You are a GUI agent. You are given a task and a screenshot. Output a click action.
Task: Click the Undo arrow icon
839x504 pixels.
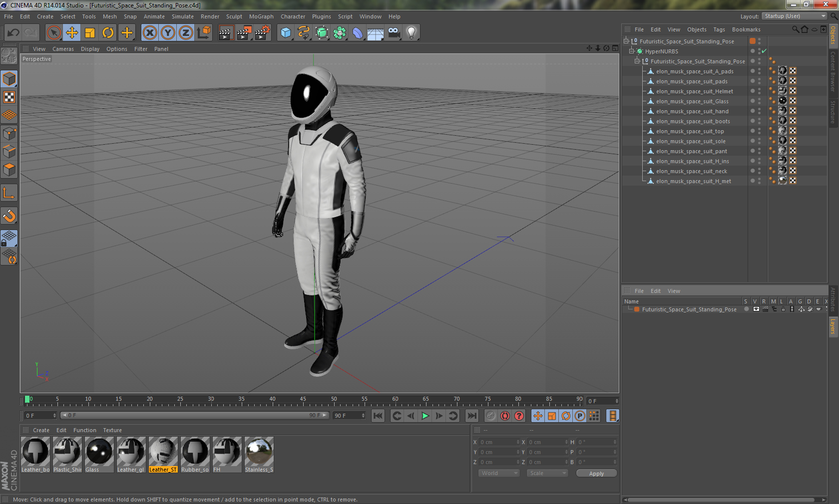(13, 33)
